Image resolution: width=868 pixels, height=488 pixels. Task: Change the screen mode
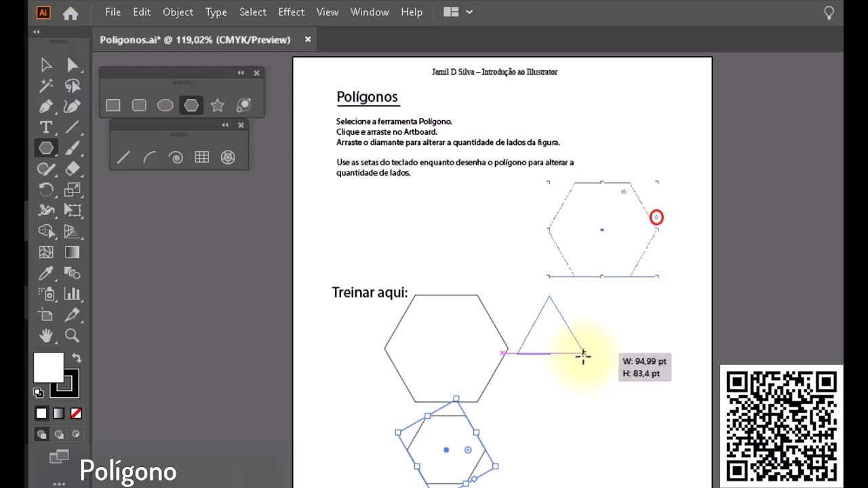point(59,457)
